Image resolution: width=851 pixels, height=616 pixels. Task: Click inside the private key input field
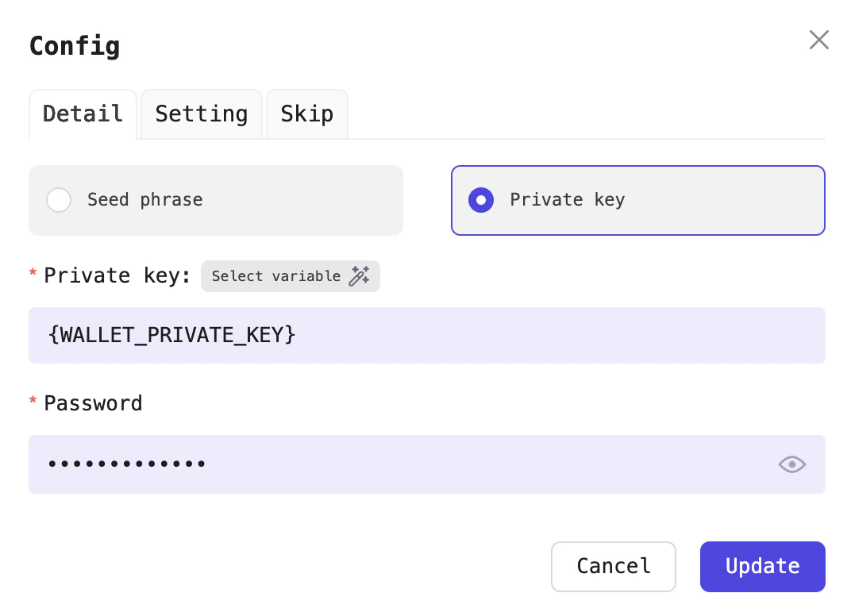click(427, 335)
